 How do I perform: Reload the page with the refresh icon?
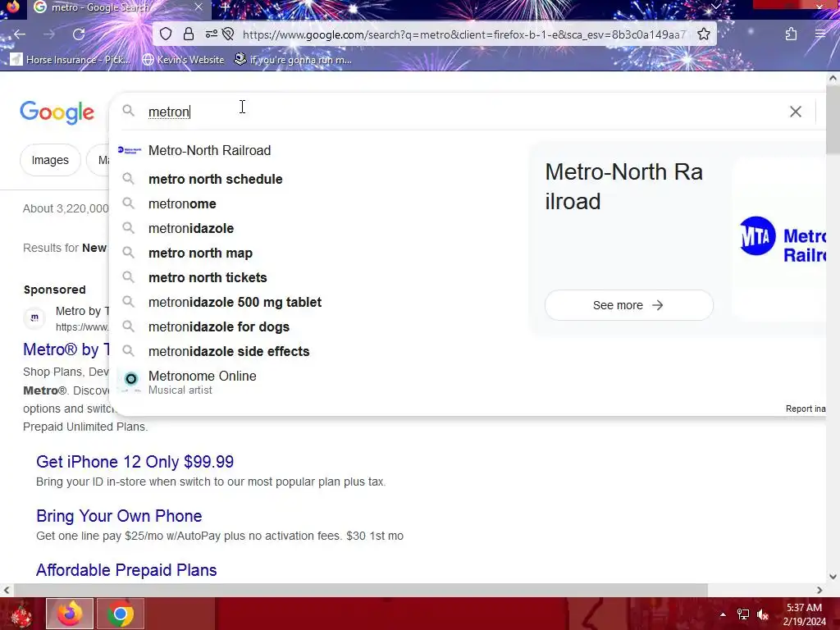79,34
